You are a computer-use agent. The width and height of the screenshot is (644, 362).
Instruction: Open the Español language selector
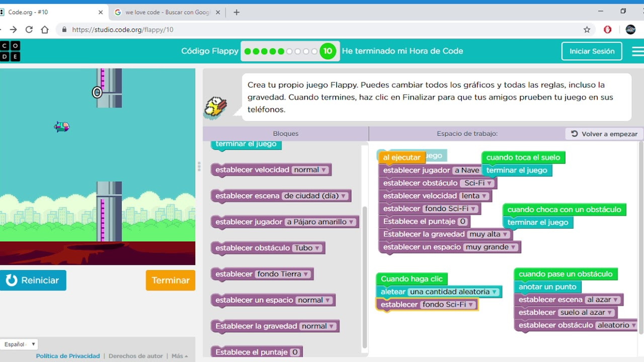click(x=19, y=344)
